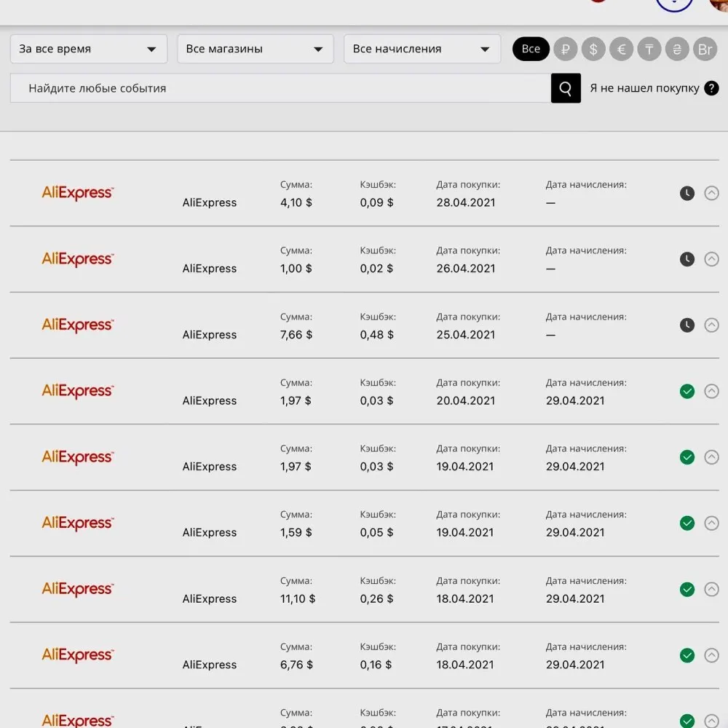Image resolution: width=728 pixels, height=728 pixels.
Task: Click the cashback value '0,26 $'
Action: tap(376, 599)
